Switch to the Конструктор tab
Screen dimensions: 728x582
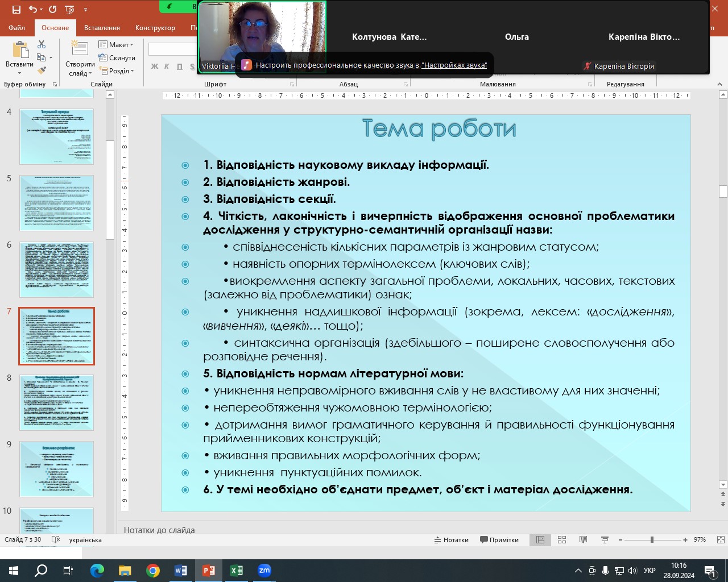click(x=155, y=28)
